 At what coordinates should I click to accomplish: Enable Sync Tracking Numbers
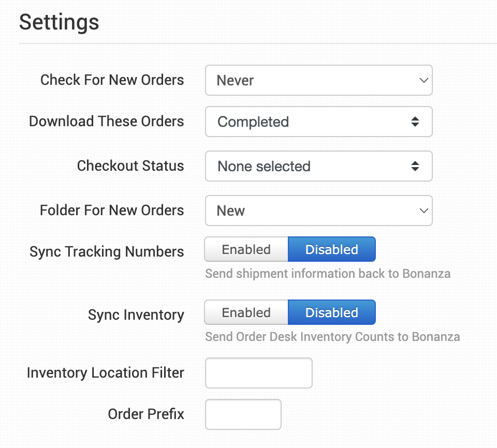pyautogui.click(x=246, y=249)
